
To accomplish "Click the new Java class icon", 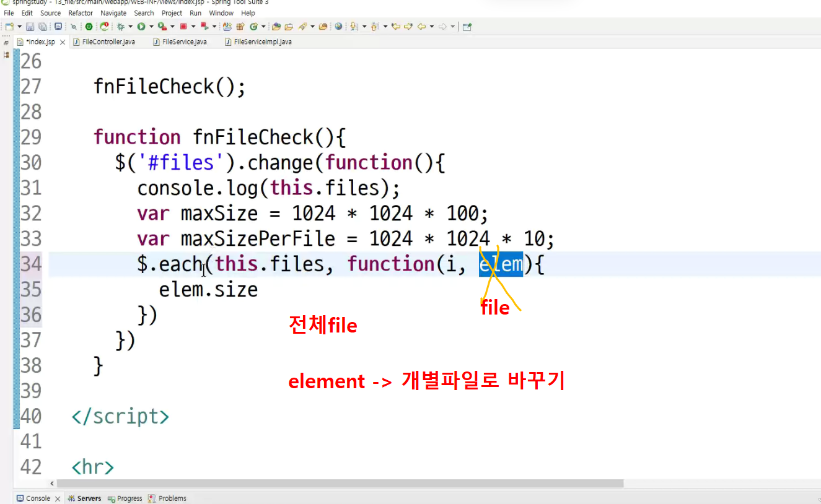I will pyautogui.click(x=253, y=27).
